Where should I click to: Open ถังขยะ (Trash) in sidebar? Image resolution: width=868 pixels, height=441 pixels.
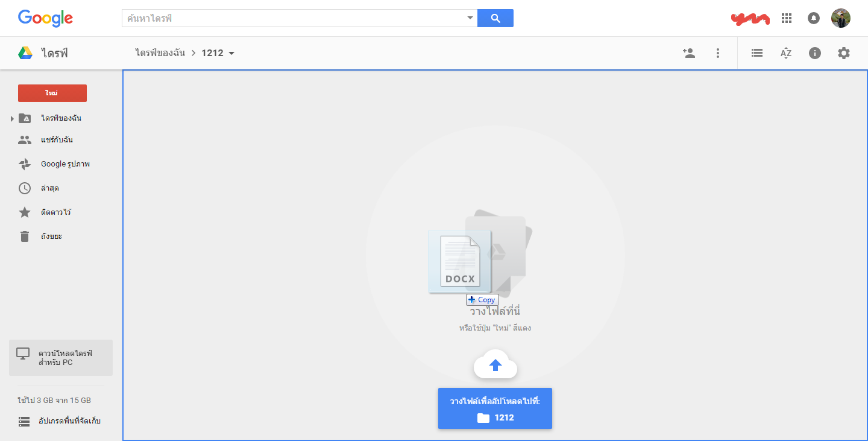point(51,236)
